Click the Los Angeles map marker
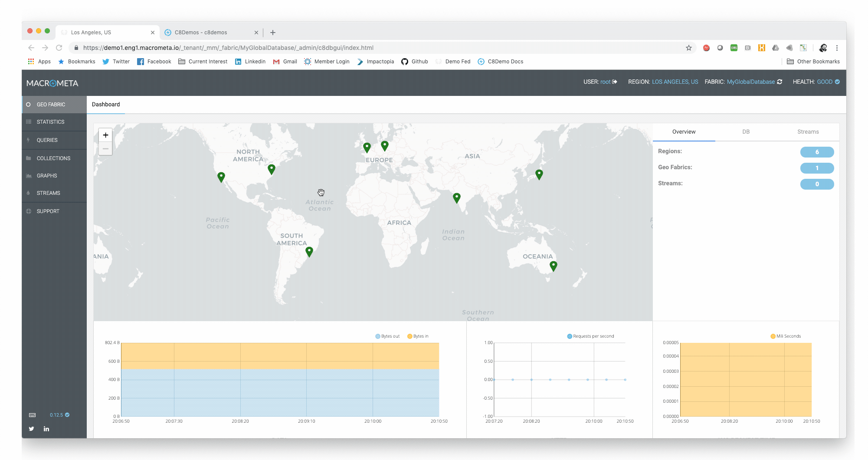 click(221, 177)
